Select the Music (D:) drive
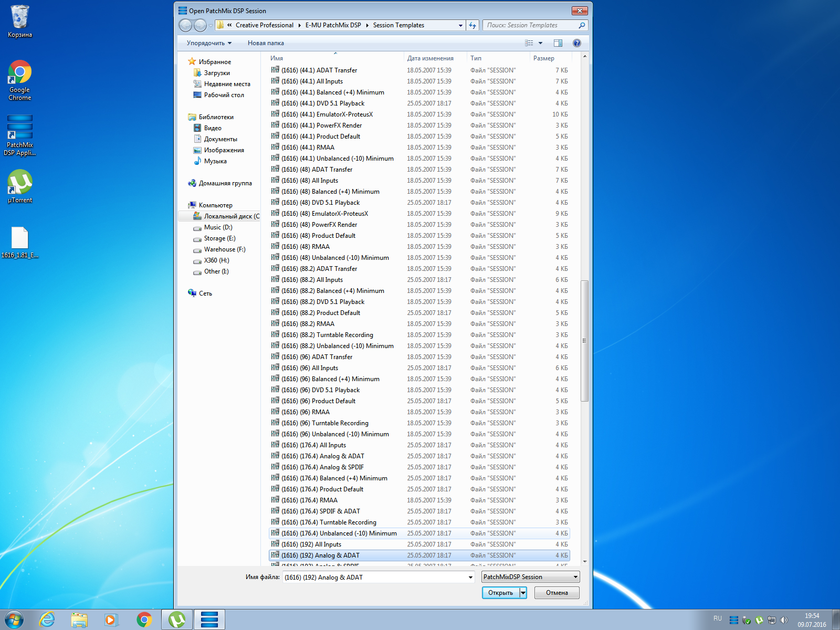 218,227
